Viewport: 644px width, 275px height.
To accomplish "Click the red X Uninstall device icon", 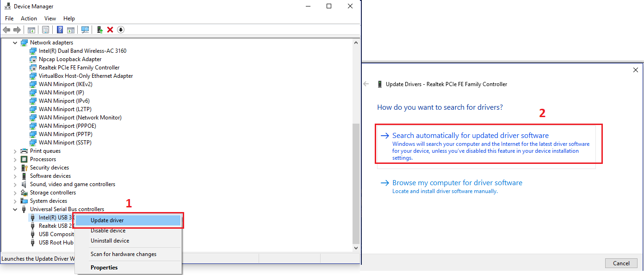I will 110,30.
